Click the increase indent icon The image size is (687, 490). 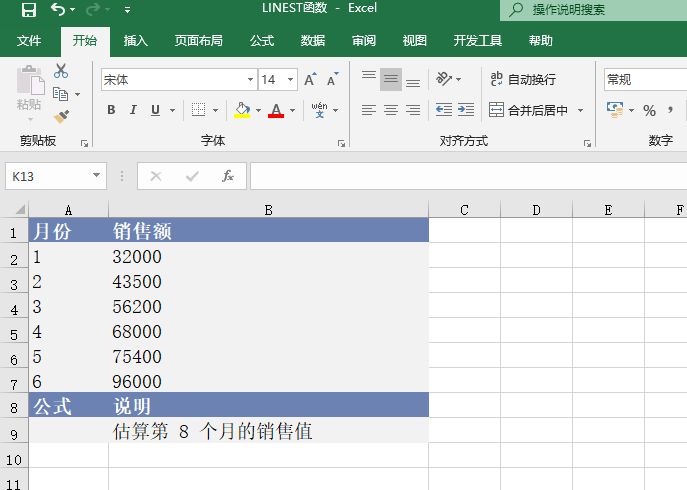coord(466,110)
